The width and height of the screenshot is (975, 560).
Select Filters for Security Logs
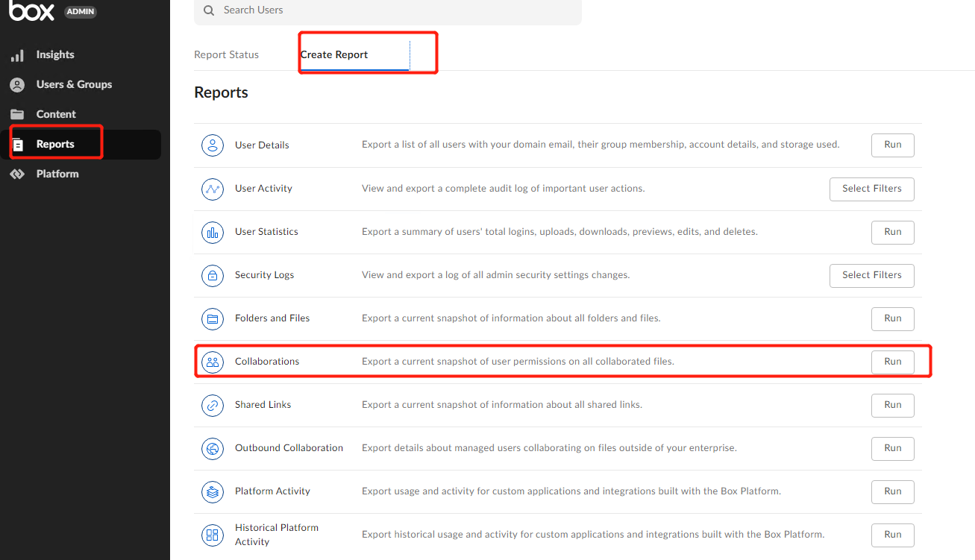pos(872,275)
